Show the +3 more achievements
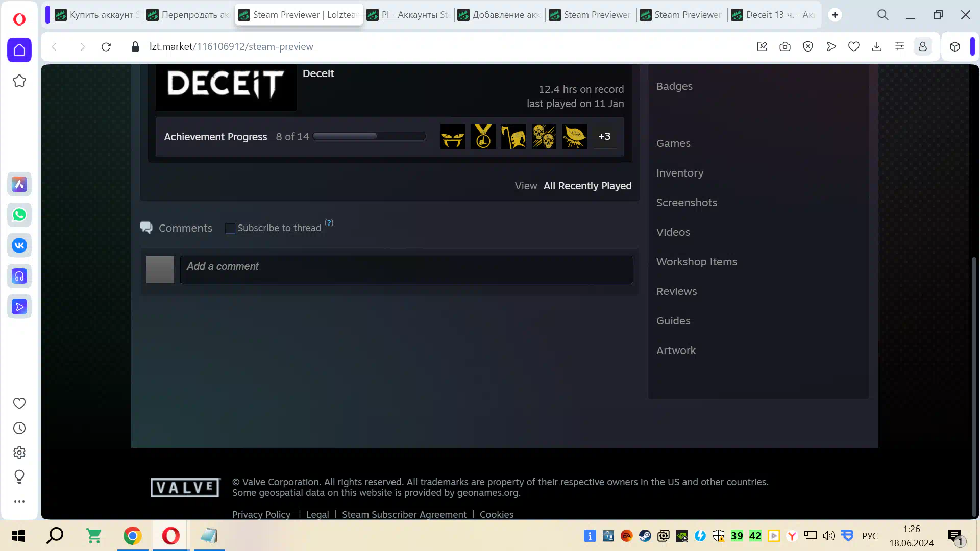The image size is (980, 551). [x=605, y=137]
